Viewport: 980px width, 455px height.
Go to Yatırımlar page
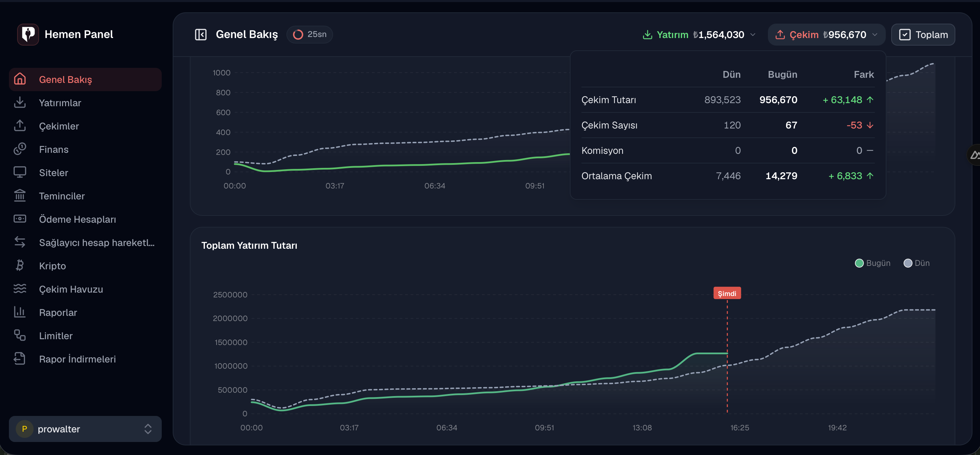click(85, 102)
